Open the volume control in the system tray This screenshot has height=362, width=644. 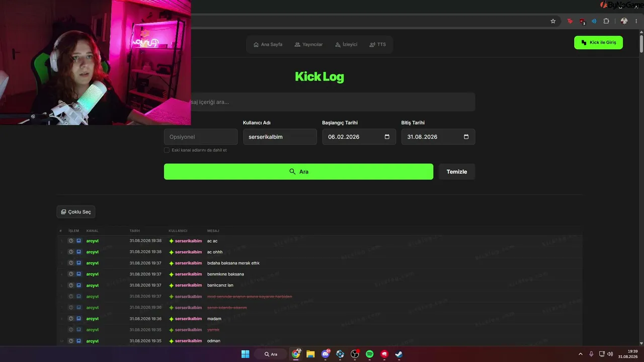tap(610, 354)
